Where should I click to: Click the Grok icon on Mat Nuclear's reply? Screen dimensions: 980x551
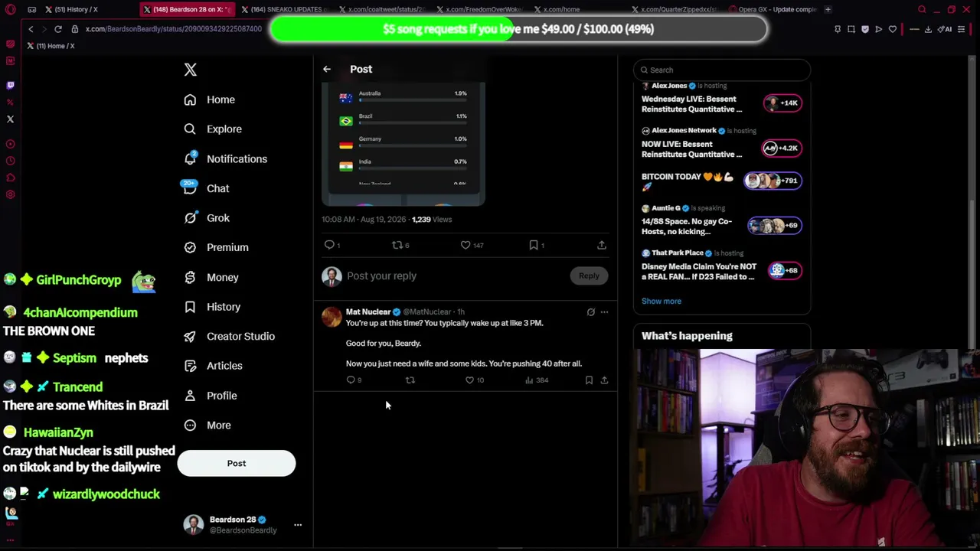point(590,312)
